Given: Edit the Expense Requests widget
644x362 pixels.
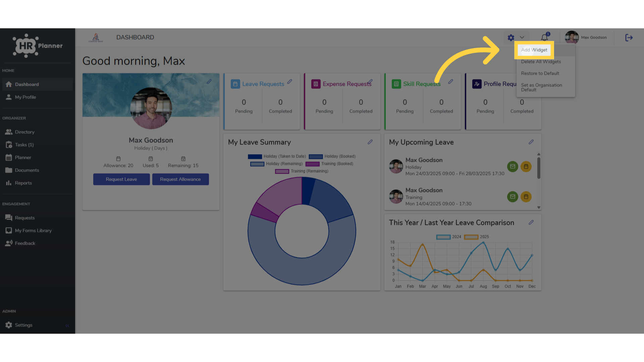Looking at the screenshot, I should [370, 81].
